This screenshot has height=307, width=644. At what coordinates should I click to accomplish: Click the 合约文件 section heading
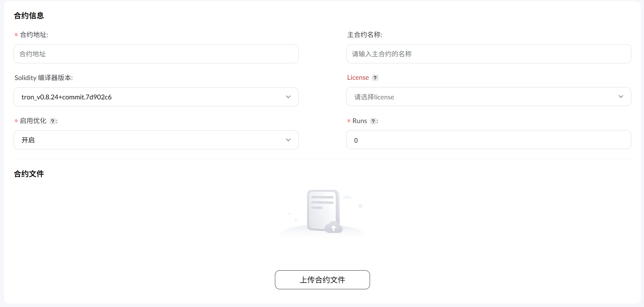tap(29, 174)
